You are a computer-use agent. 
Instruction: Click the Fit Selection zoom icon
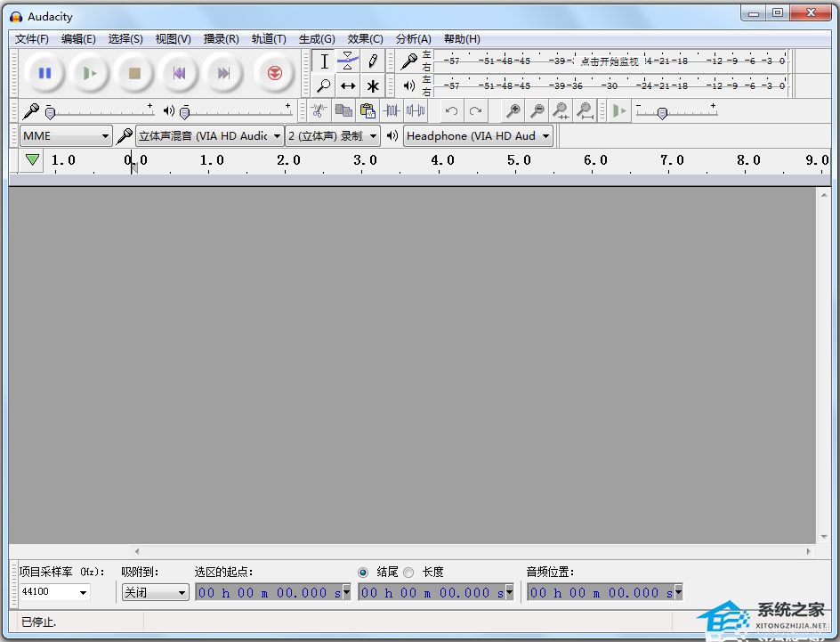pyautogui.click(x=561, y=111)
